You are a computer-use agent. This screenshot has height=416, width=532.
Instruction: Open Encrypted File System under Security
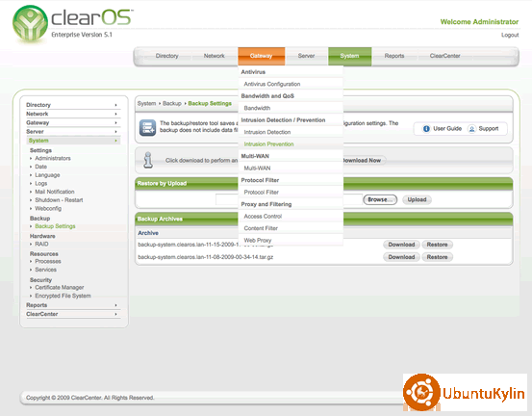(x=63, y=296)
